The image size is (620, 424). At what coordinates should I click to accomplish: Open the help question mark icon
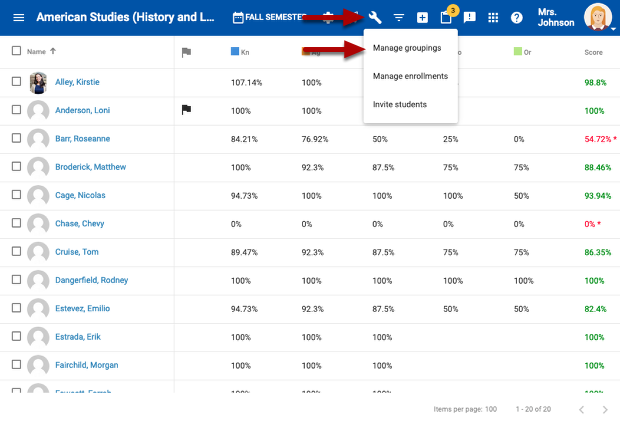point(517,17)
